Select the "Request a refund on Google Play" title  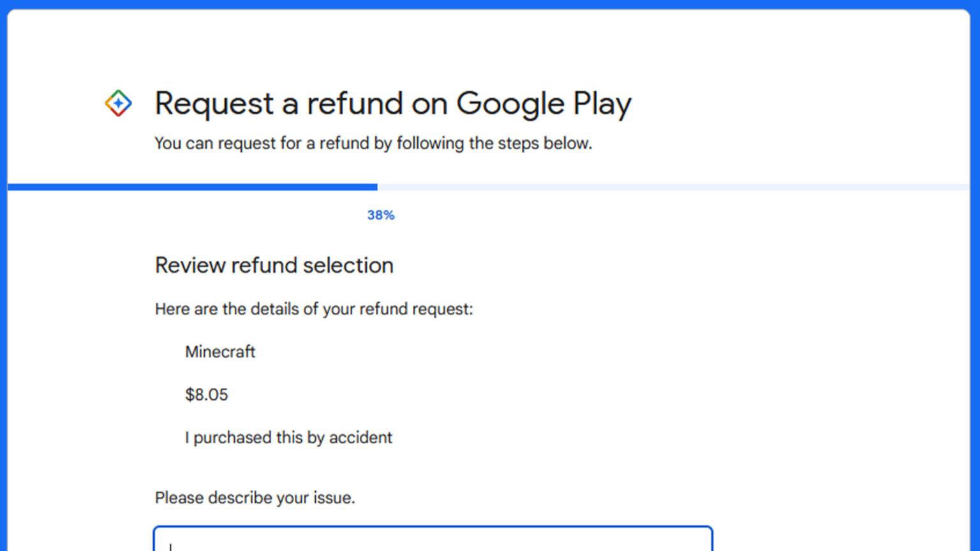392,103
